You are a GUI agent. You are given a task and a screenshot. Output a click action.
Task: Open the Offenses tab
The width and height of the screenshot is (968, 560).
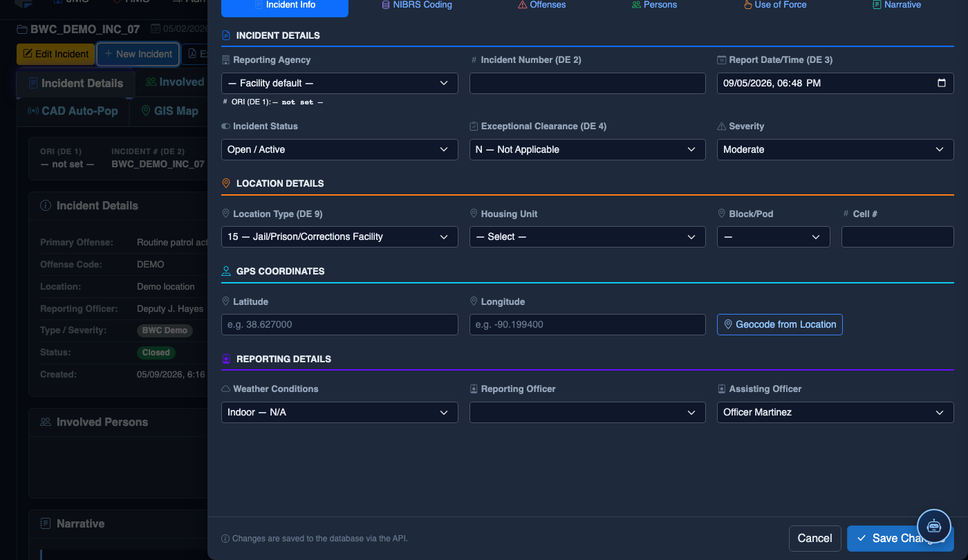coord(541,5)
